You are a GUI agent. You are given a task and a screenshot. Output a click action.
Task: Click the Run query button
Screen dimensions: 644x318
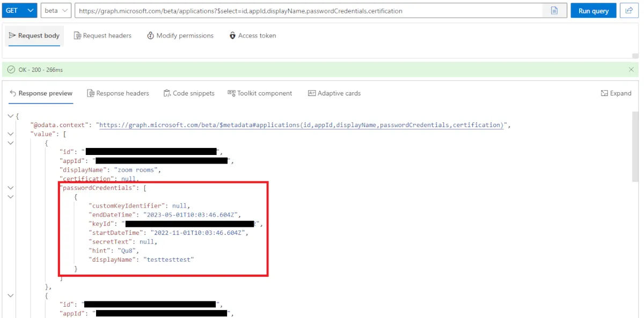pyautogui.click(x=593, y=11)
